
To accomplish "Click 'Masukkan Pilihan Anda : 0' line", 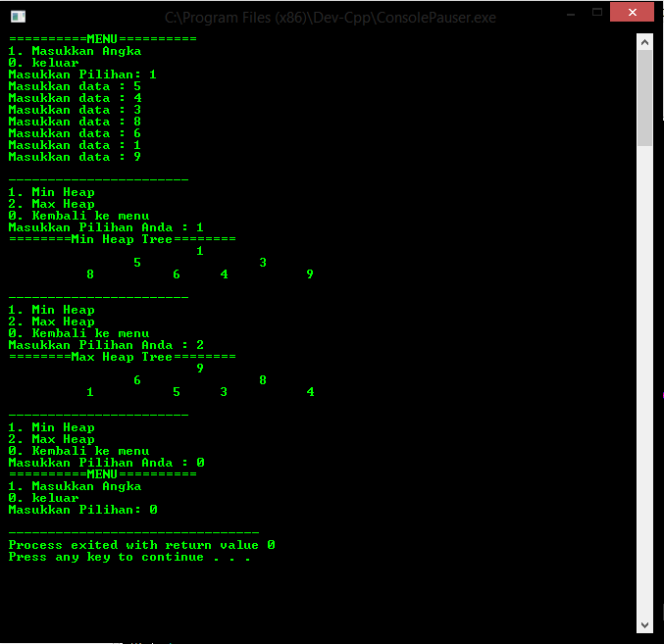I will [106, 463].
